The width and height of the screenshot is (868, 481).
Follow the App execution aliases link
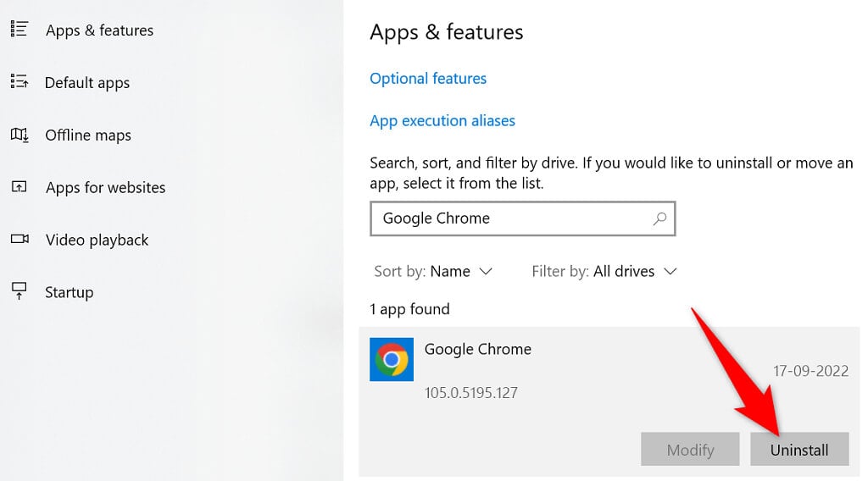pyautogui.click(x=442, y=121)
